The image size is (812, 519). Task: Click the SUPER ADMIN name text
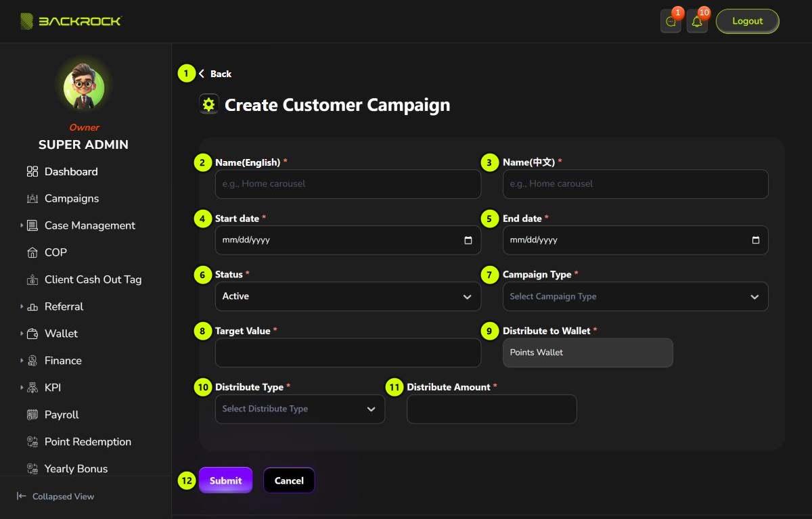point(83,145)
